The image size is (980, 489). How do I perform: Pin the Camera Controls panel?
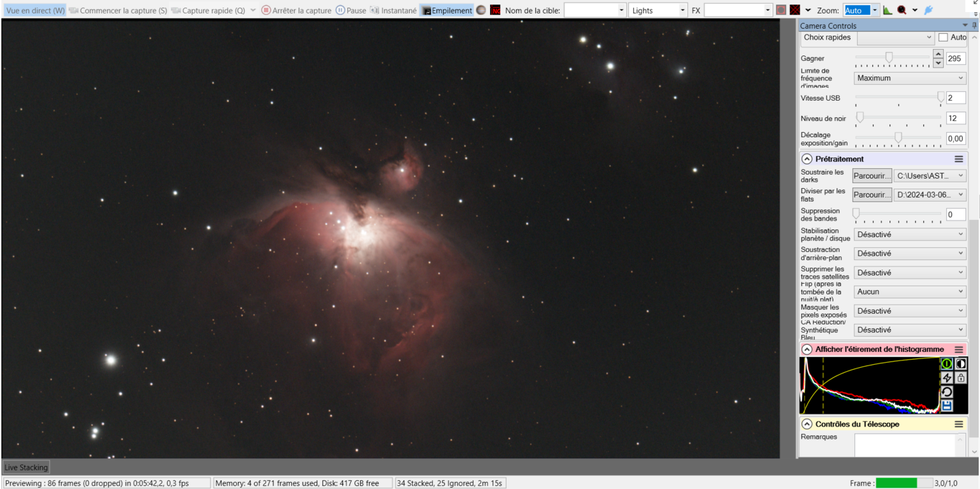pos(974,26)
